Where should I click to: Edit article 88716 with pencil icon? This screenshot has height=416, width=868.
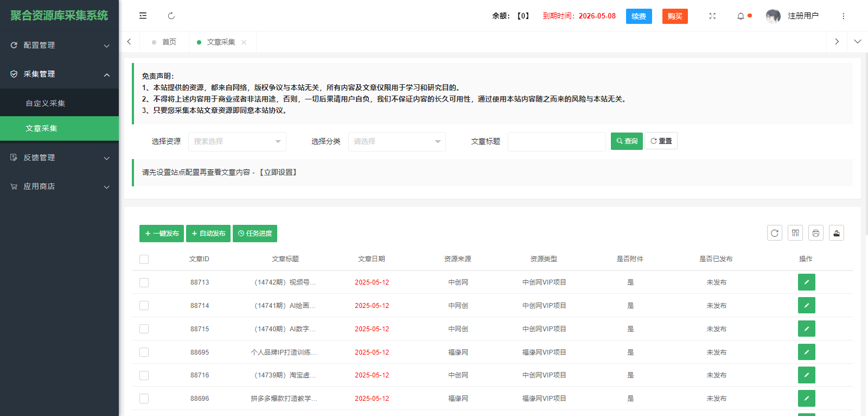(x=807, y=375)
